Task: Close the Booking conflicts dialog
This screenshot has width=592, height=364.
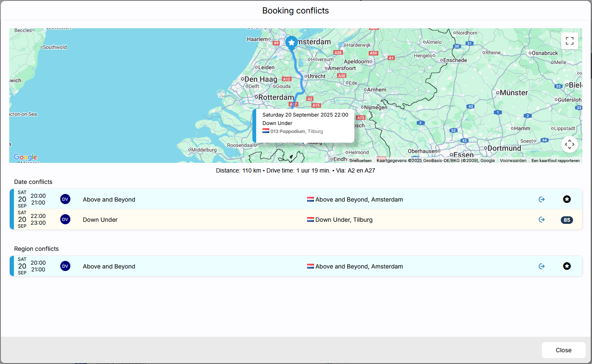Action: coord(563,350)
